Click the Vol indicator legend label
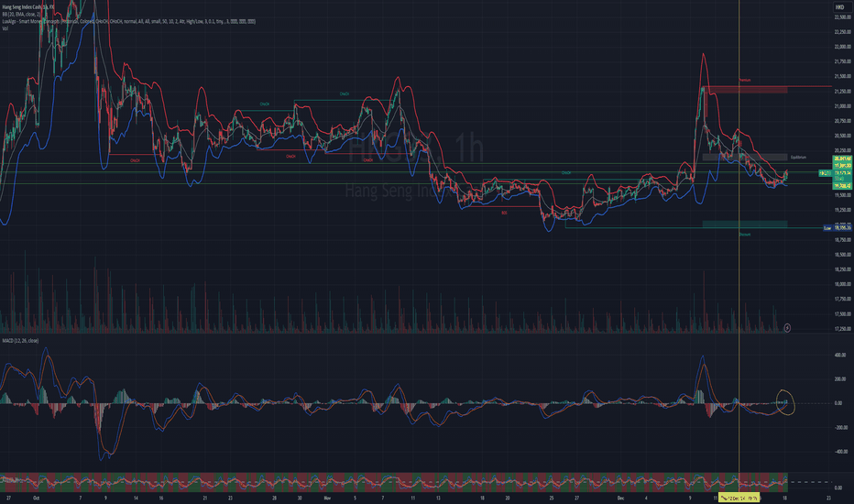854x504 pixels. click(5, 28)
